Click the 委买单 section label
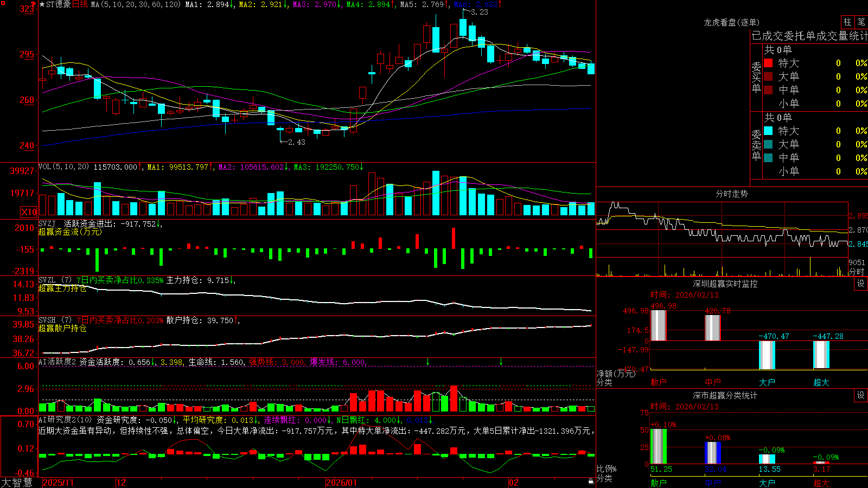Screen dimensions: 868x488 [x=756, y=78]
